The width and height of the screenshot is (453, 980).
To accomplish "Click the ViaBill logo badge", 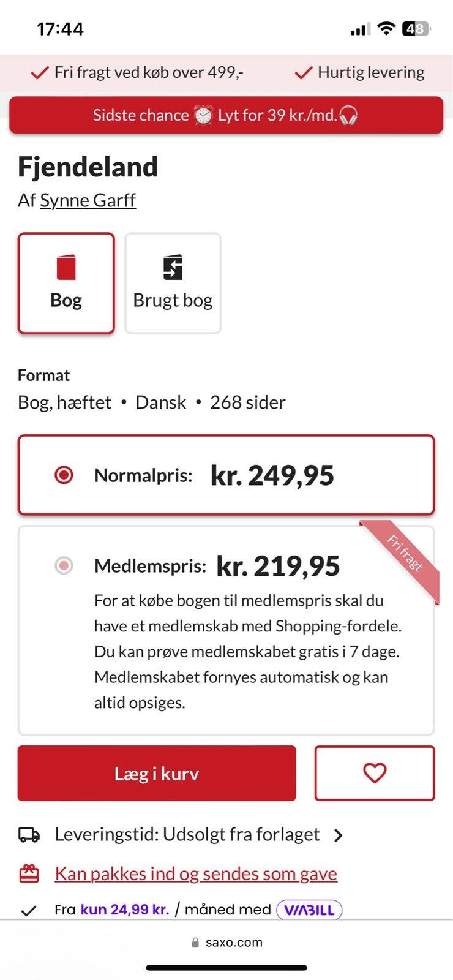I will 309,910.
